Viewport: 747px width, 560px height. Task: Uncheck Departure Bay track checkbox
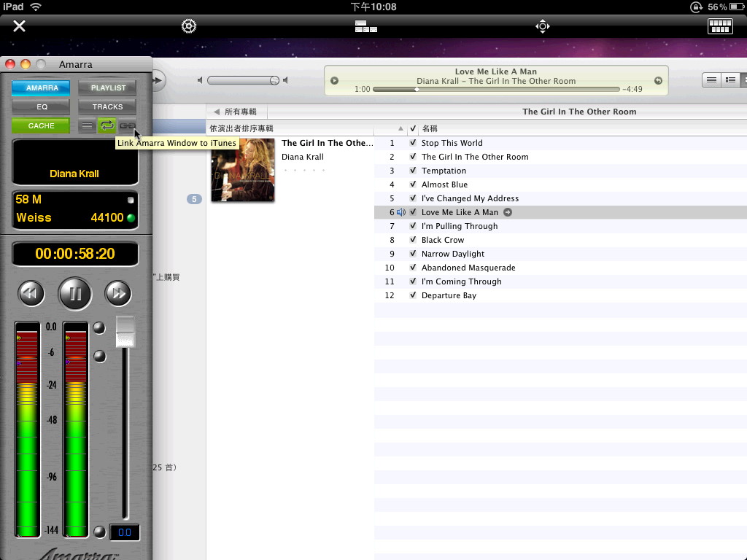pos(413,295)
